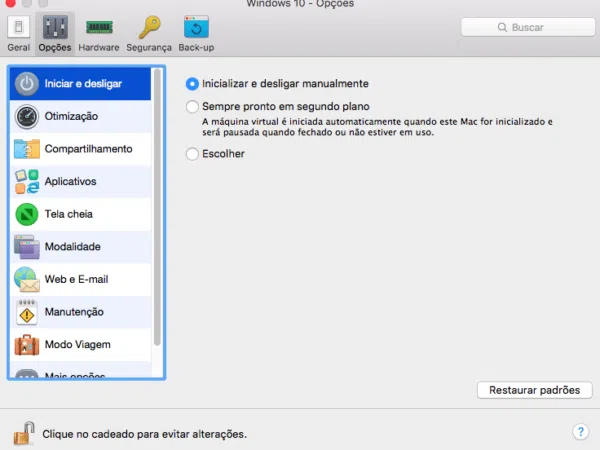Select Aplicativos in the sidebar list
The width and height of the screenshot is (600, 450).
click(x=80, y=181)
